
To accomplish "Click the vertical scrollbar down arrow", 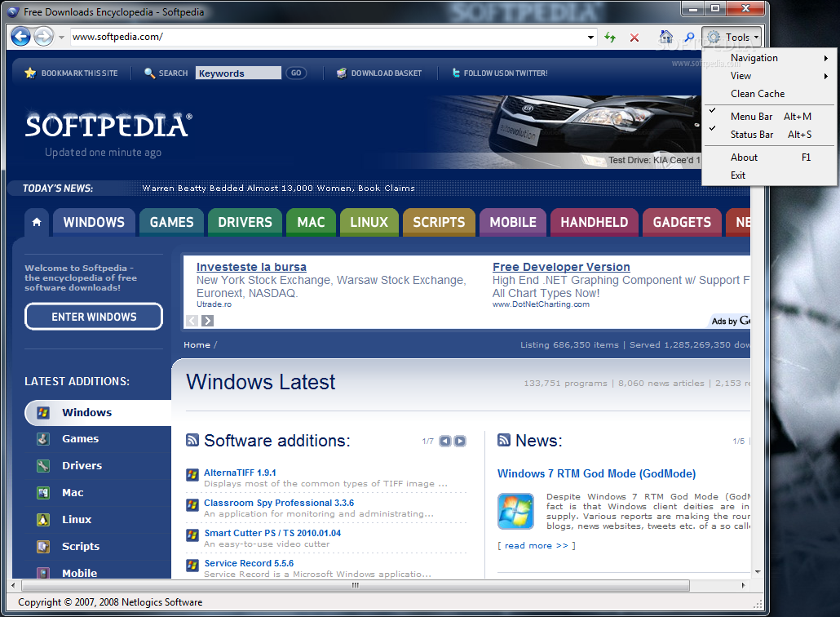I will 758,572.
